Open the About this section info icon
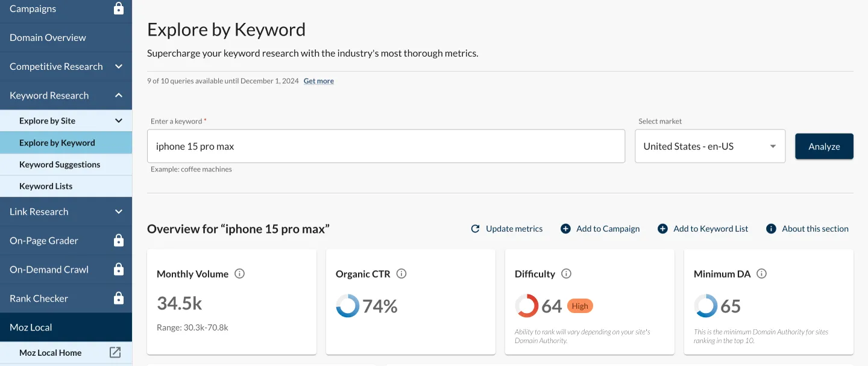The image size is (868, 366). click(770, 229)
